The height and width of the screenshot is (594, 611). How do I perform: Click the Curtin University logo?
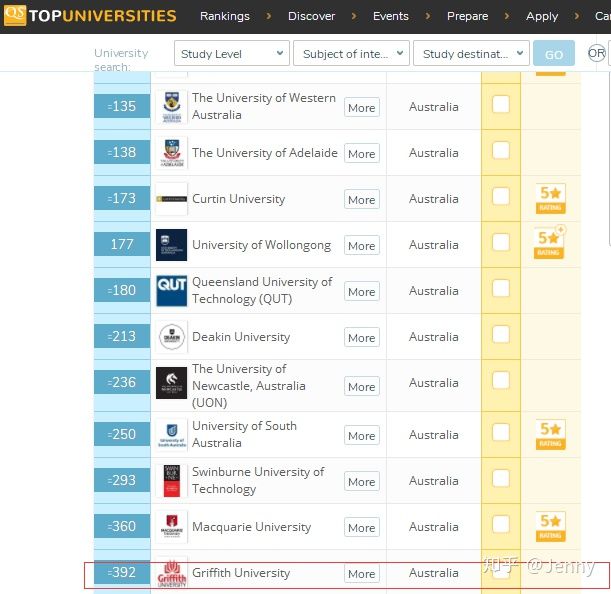tap(171, 199)
